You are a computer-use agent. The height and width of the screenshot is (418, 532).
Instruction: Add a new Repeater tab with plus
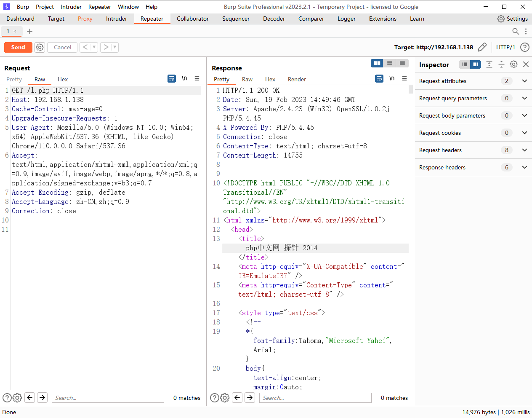point(29,31)
